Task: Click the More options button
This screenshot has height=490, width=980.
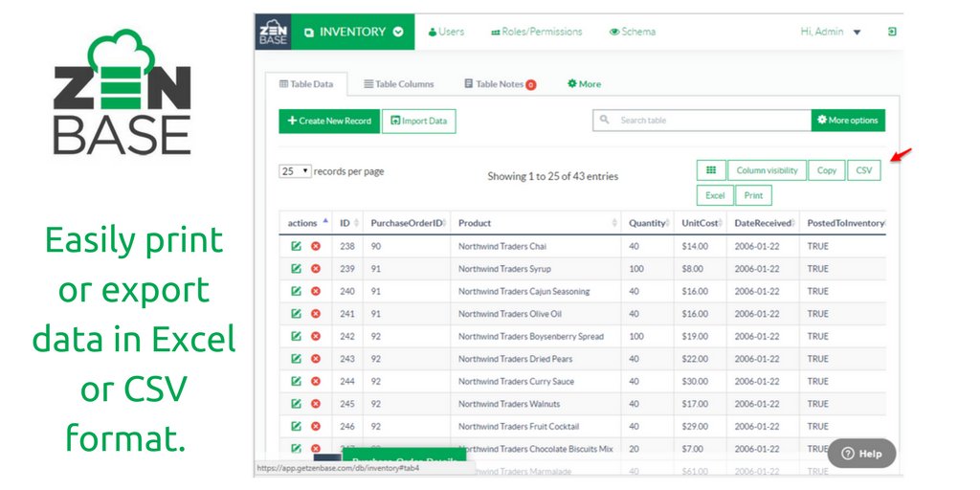Action: pos(848,120)
